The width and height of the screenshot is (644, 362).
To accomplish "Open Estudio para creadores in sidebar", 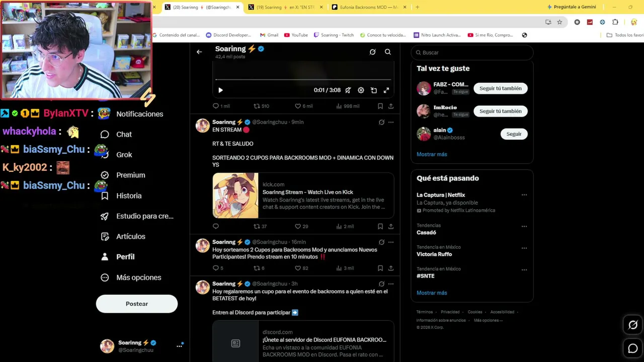I will (x=137, y=216).
